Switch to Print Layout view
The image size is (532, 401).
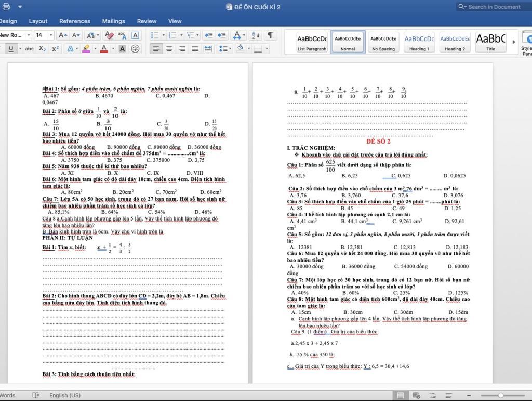point(401,395)
